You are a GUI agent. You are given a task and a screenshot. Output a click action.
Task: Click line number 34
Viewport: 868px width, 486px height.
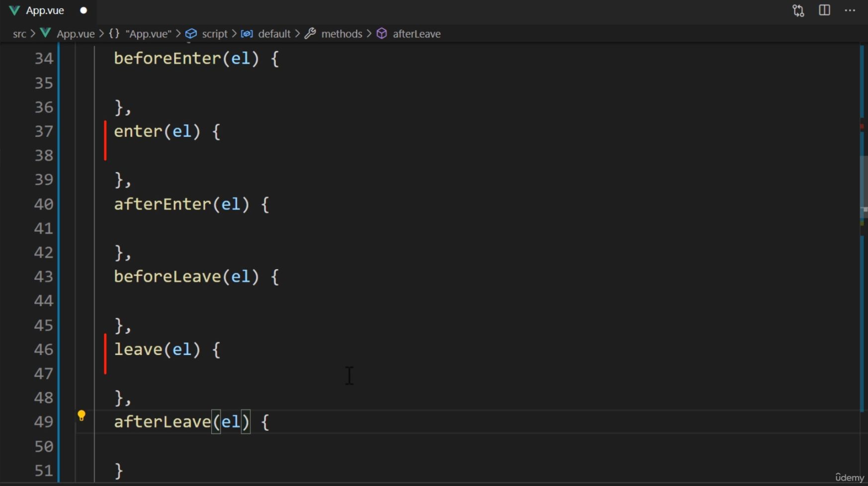44,59
